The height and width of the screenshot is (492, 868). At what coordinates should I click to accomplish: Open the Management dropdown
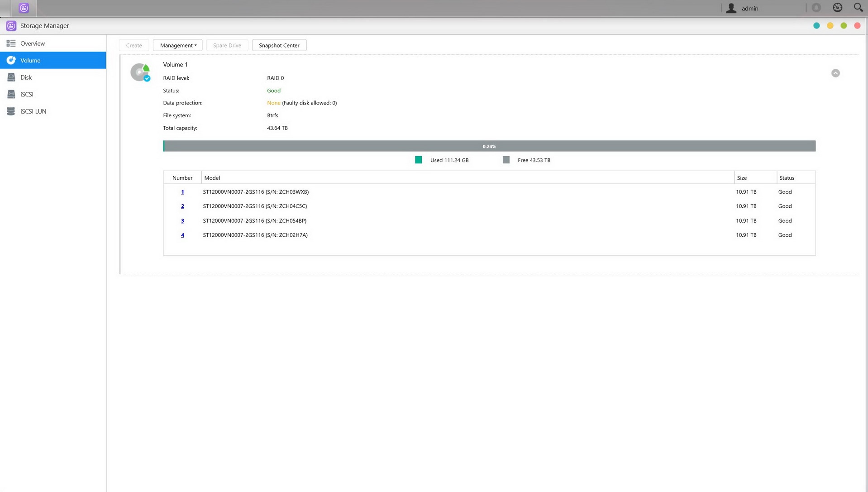[x=178, y=45]
